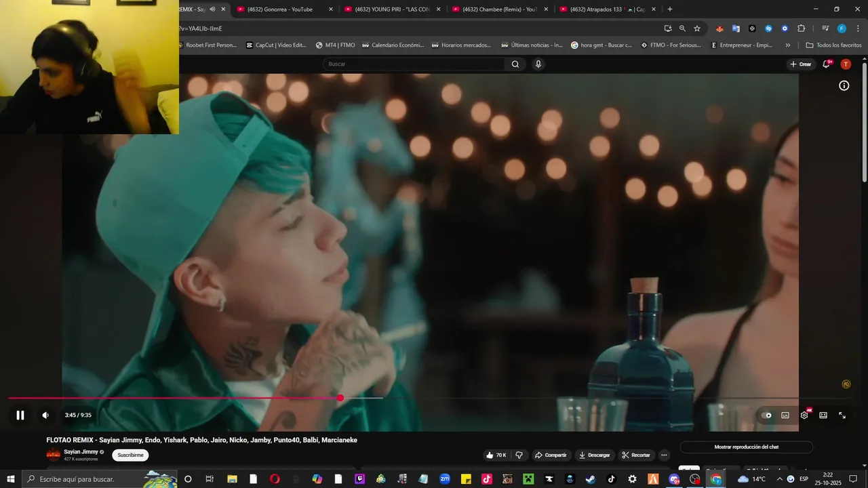Toggle the autoplay switch in the player
This screenshot has height=488, width=868.
(x=766, y=415)
